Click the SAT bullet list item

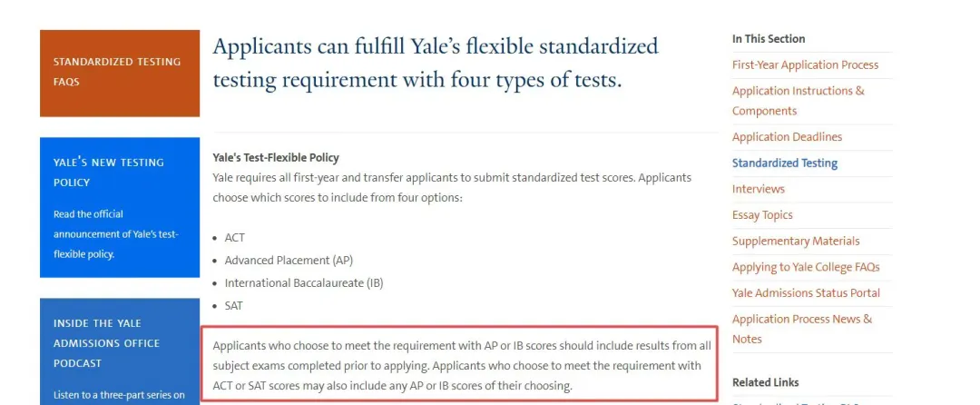234,306
